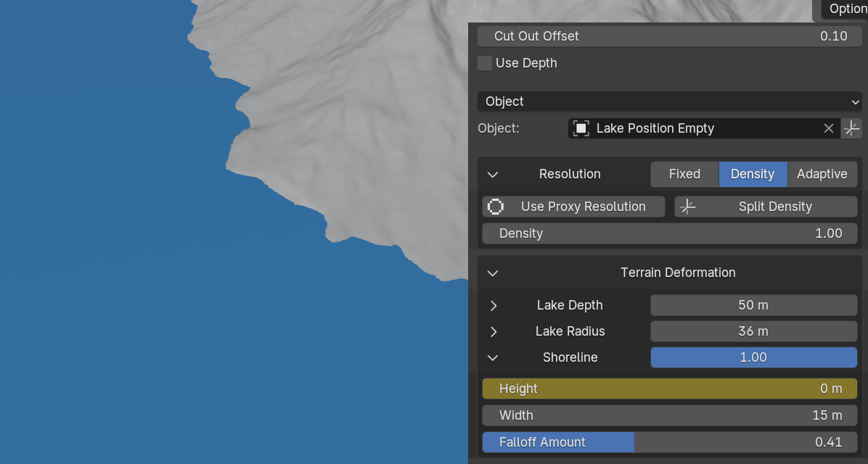Expand the Lake Radius options
The height and width of the screenshot is (464, 868).
pos(494,331)
